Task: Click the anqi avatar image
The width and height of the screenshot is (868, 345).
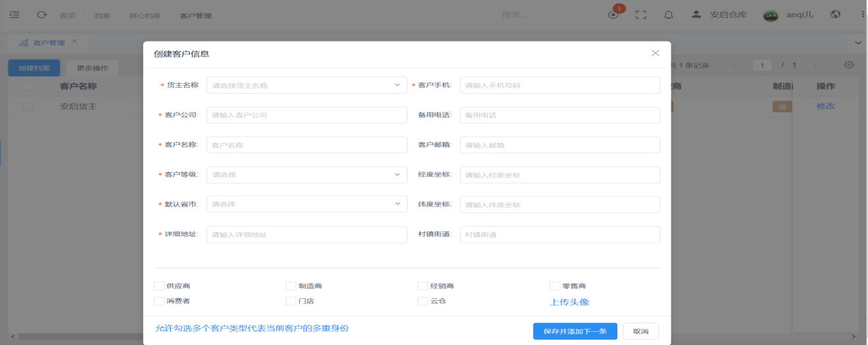Action: [770, 15]
